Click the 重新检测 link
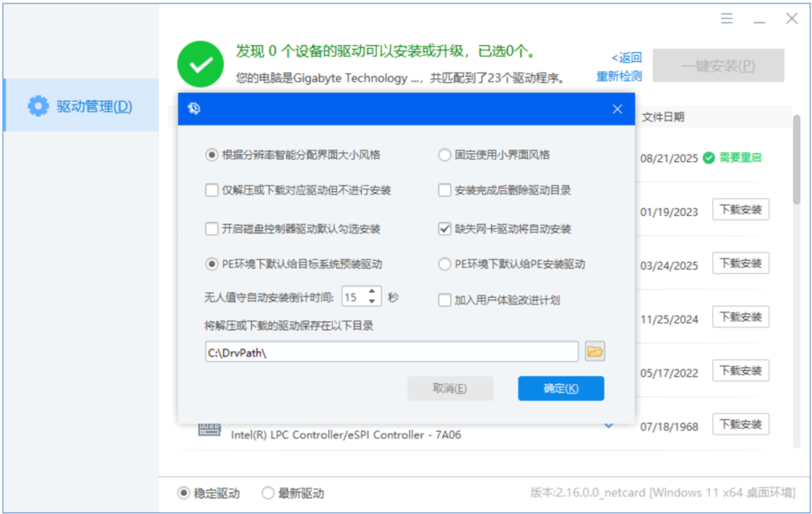The image size is (812, 514). click(x=619, y=77)
